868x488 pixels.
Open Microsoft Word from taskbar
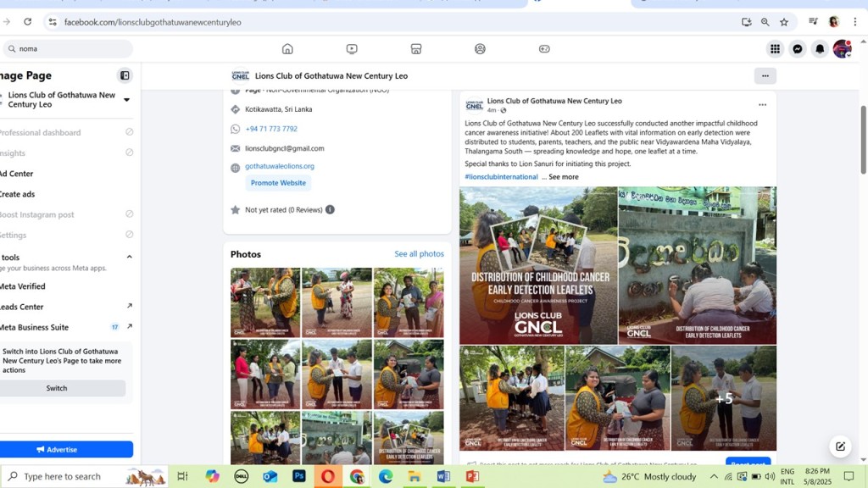[x=442, y=476]
